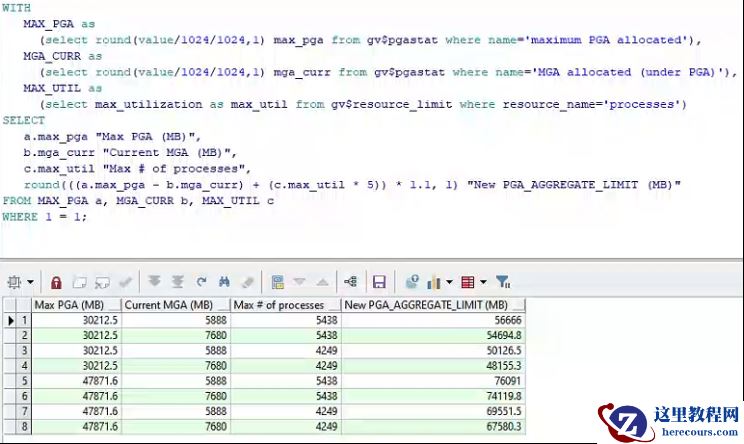Open the dropdown arrow beside grid options icon
The height and width of the screenshot is (444, 744).
tap(30, 282)
